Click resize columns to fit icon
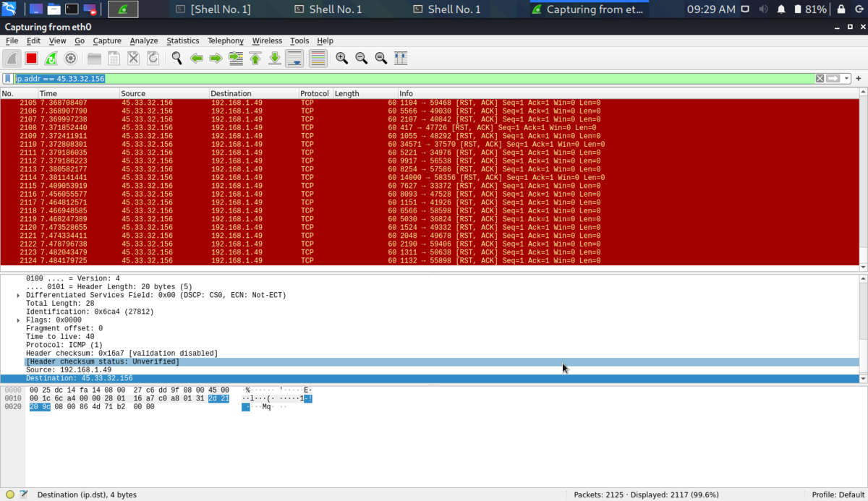Screen dimensions: 868x501 (400, 59)
